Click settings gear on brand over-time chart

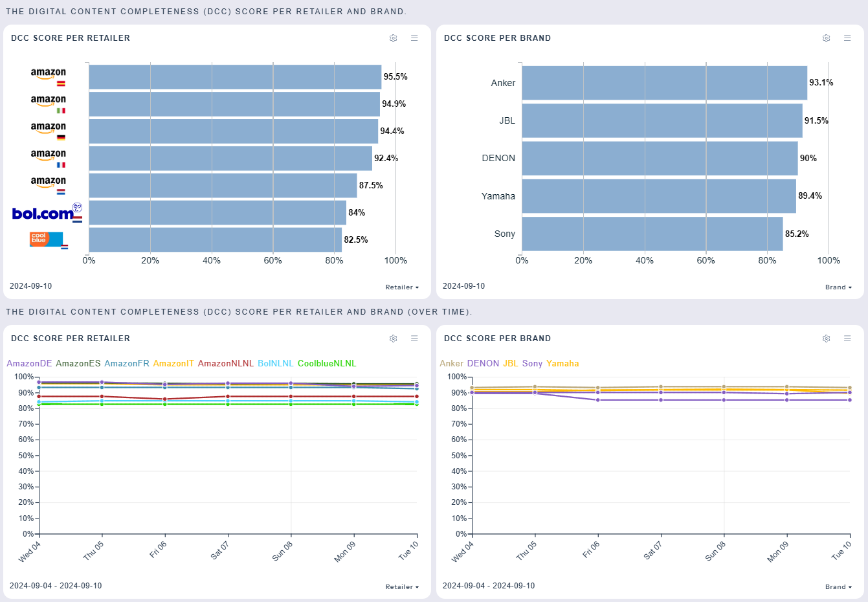click(x=826, y=339)
